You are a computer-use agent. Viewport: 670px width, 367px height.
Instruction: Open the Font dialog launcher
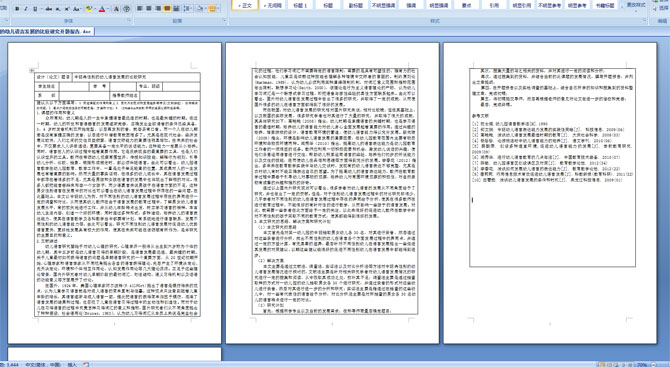coord(129,20)
